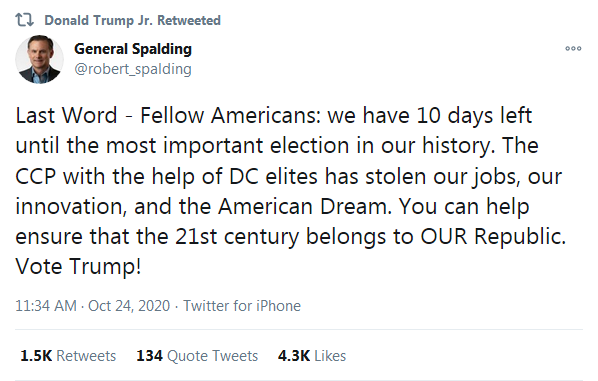Click the 134 quote tweet count number
598x381 pixels.
pos(150,356)
